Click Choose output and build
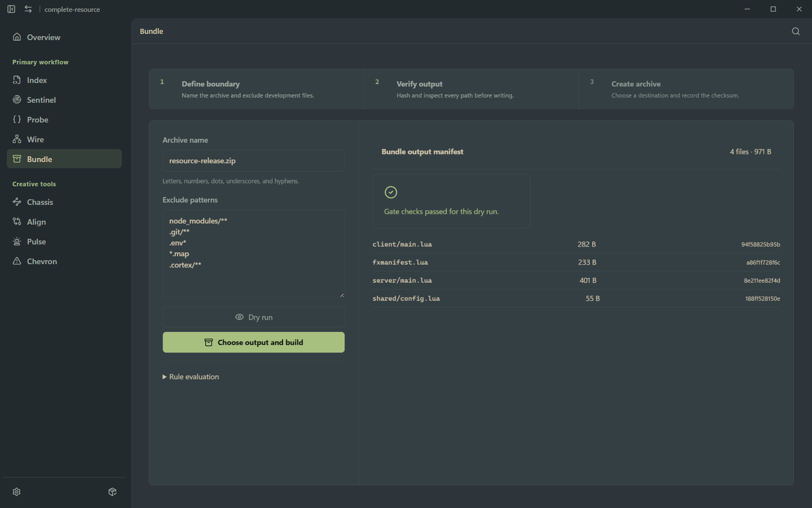 (254, 343)
